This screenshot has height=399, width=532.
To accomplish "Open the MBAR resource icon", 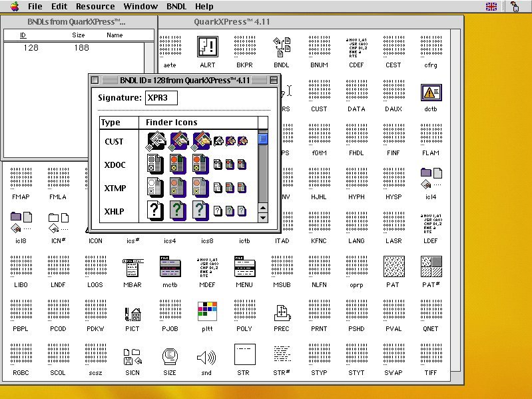I will click(x=132, y=268).
